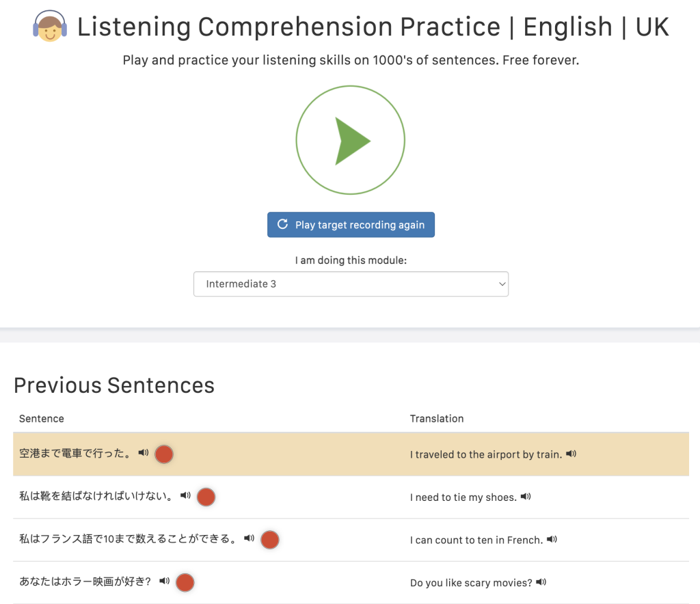Play audio for 'I need to tie my shoes' translation

pyautogui.click(x=525, y=497)
